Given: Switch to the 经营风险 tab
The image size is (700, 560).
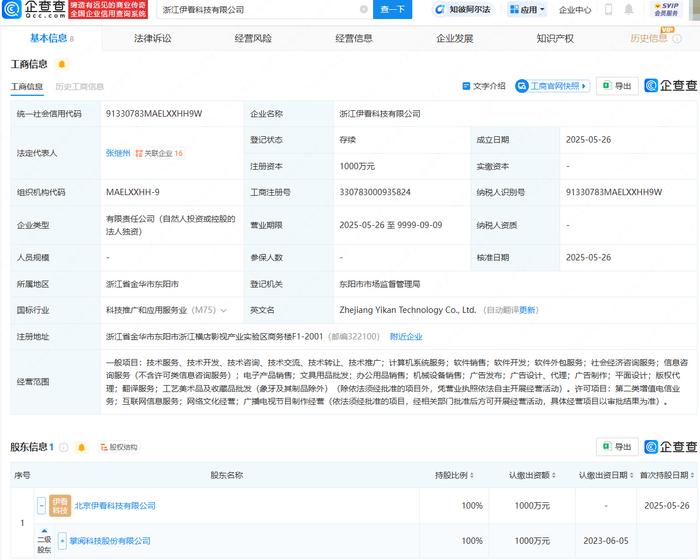Looking at the screenshot, I should (x=253, y=38).
